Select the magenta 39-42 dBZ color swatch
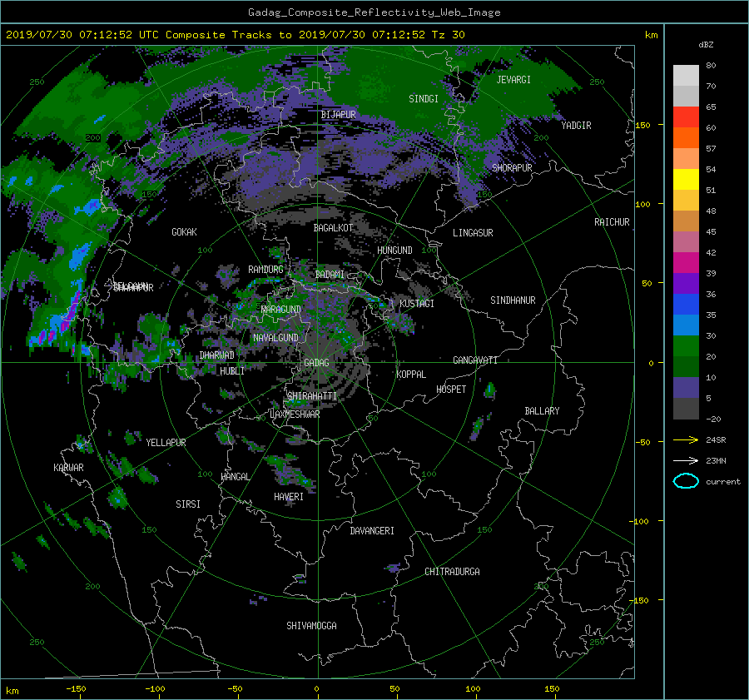Image resolution: width=749 pixels, height=700 pixels. 686,263
